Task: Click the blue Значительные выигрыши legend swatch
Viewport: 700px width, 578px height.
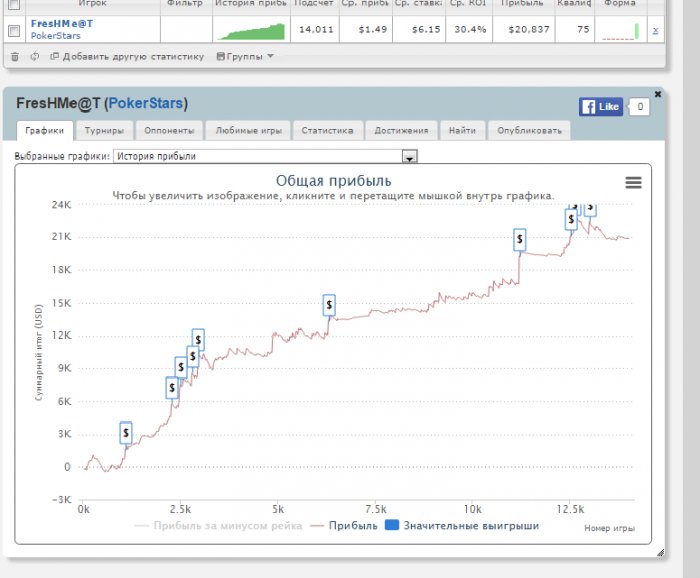Action: pos(392,525)
